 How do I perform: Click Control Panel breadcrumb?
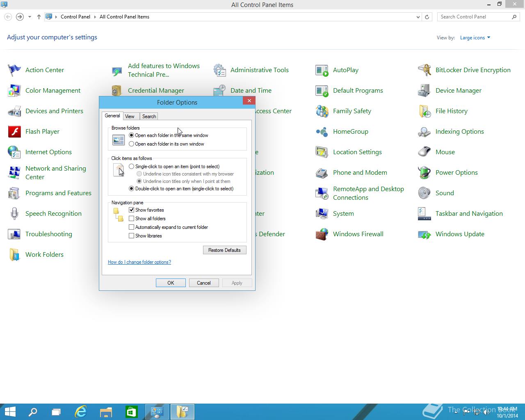(x=75, y=17)
